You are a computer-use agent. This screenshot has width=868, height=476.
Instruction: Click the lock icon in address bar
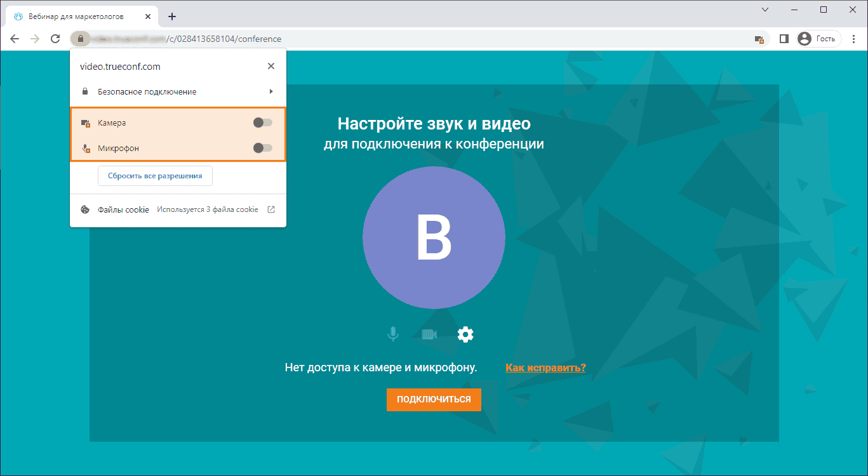click(80, 39)
